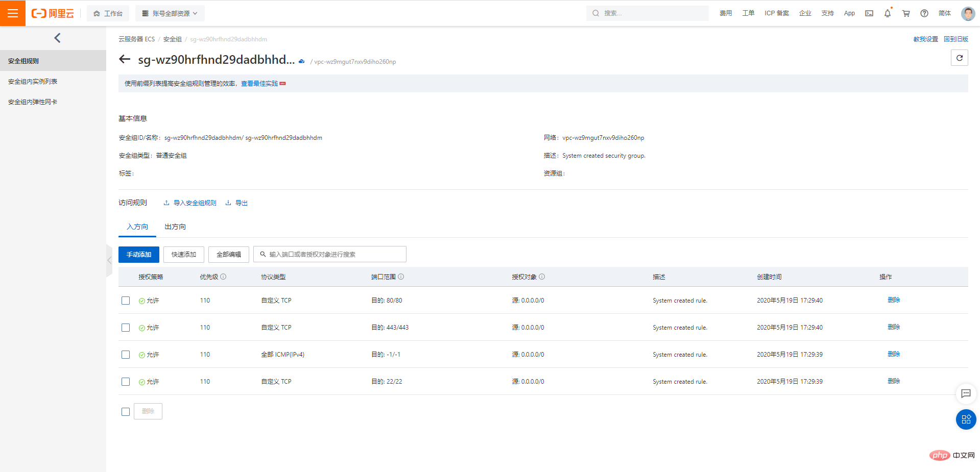Image resolution: width=980 pixels, height=472 pixels.
Task: Select the 443/443 rule checkbox
Action: pyautogui.click(x=126, y=328)
